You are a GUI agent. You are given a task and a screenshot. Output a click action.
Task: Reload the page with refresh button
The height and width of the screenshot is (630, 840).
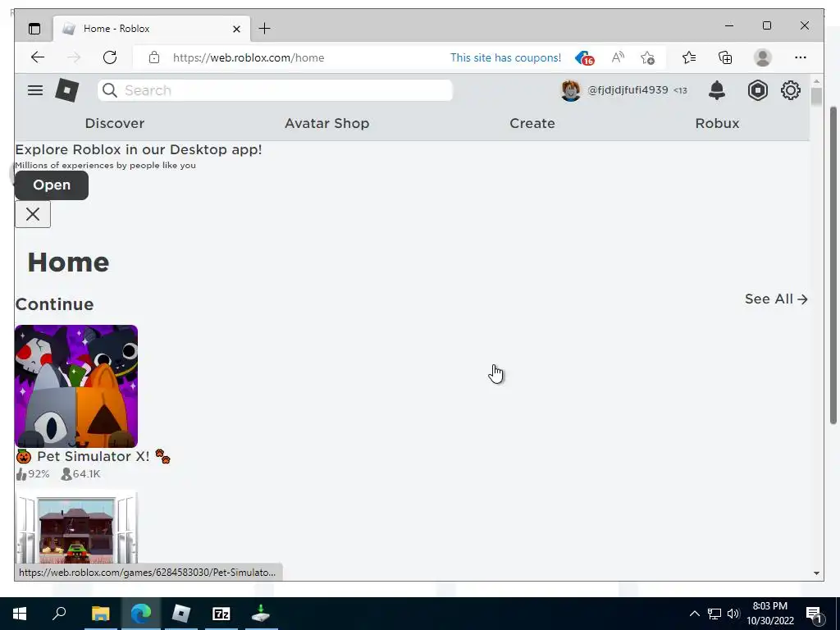[110, 57]
